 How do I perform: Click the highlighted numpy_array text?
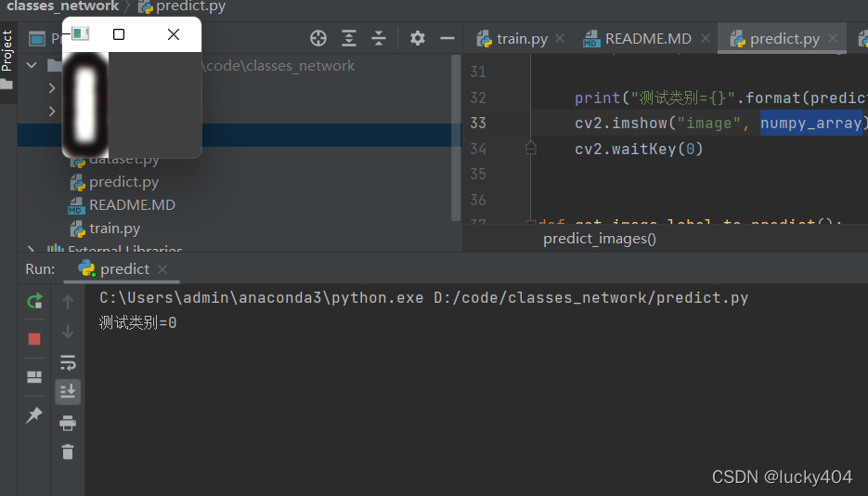tap(811, 123)
